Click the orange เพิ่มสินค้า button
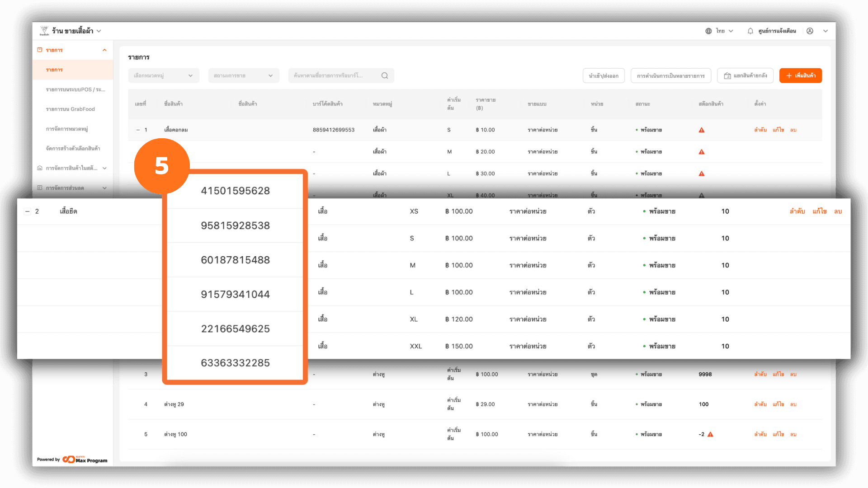 pyautogui.click(x=800, y=76)
